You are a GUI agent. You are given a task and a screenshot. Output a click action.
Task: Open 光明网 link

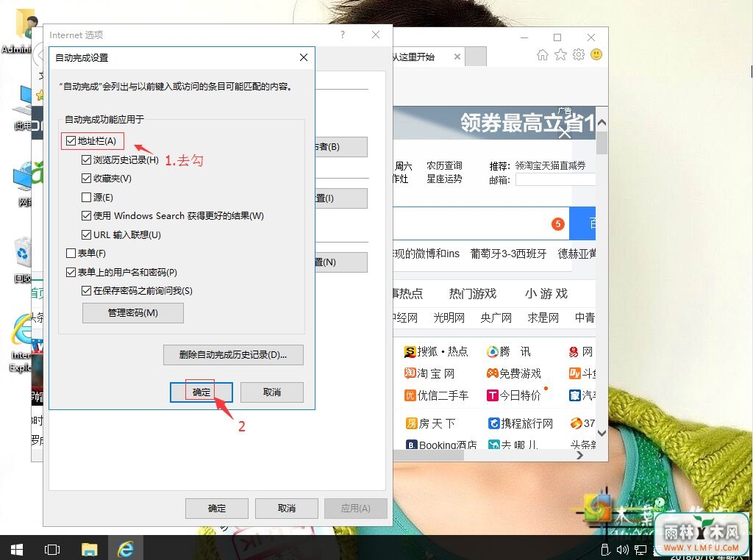[x=449, y=317]
